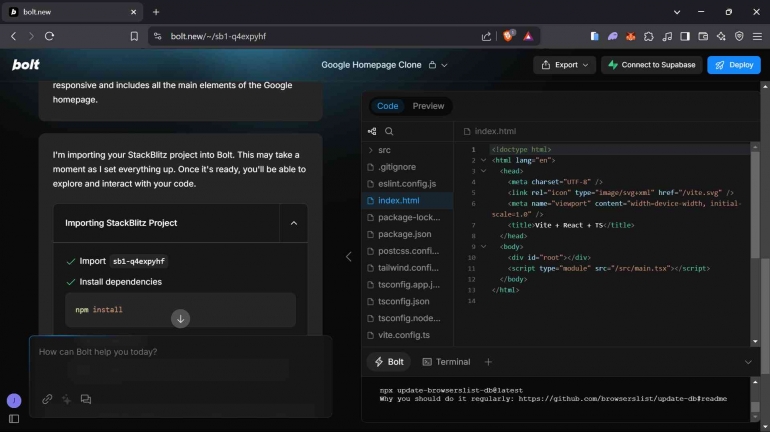Click the user avatar icon

point(14,401)
